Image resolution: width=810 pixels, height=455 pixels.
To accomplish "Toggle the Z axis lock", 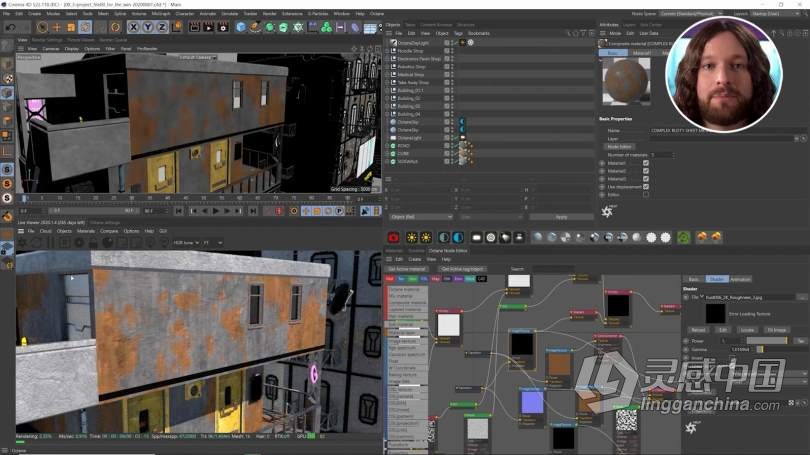I will point(162,27).
